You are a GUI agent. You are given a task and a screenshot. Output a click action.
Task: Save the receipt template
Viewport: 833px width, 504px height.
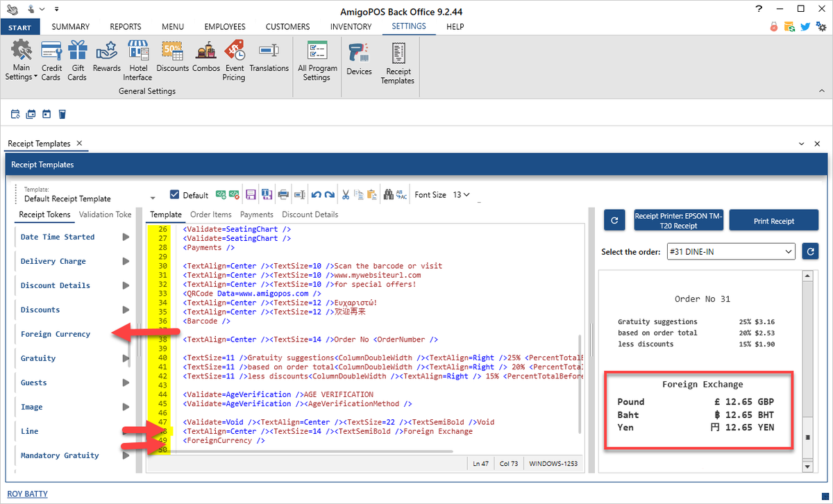pyautogui.click(x=251, y=195)
